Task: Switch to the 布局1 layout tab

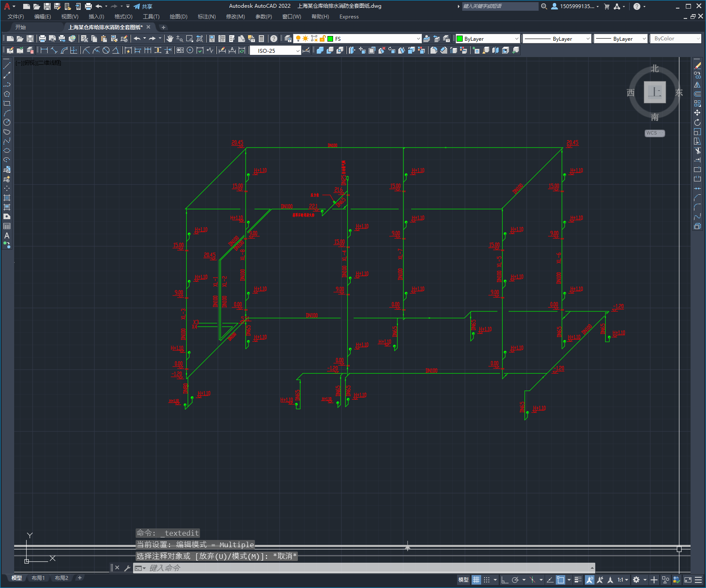Action: click(x=38, y=578)
